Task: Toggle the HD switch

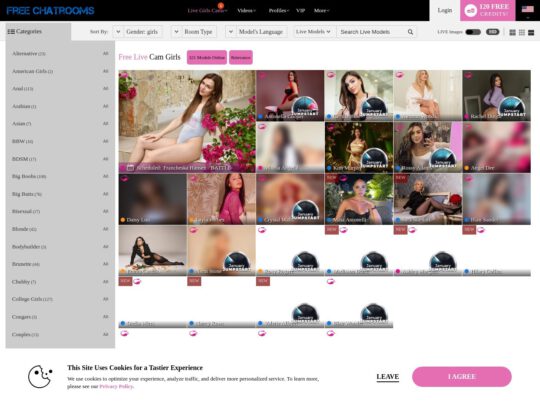Action: (x=492, y=32)
